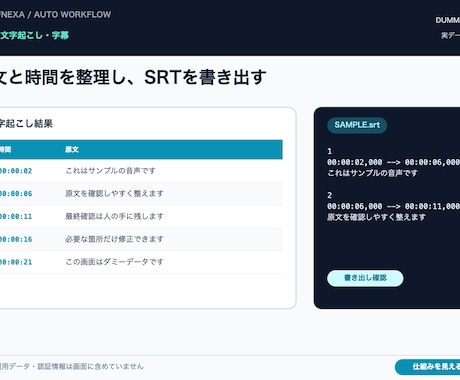Click row text この画面はダミーデータです

pos(114,262)
